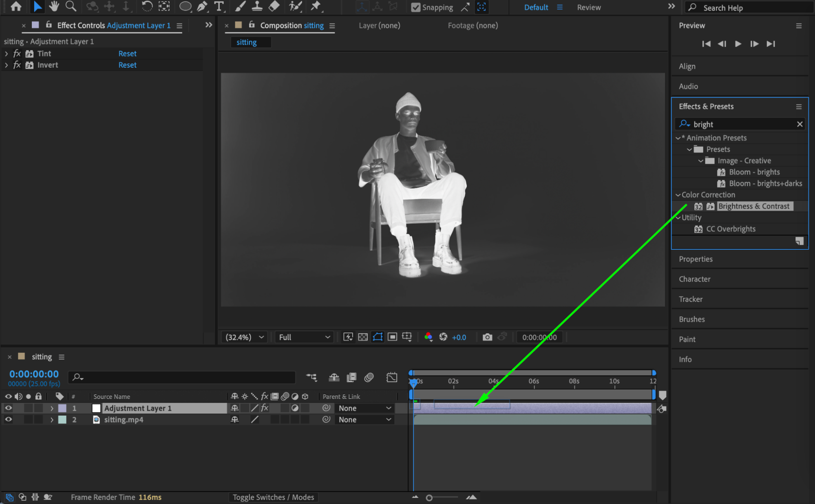This screenshot has height=504, width=815.
Task: Hide the Adjustment Layer 1 layer
Action: tap(8, 408)
